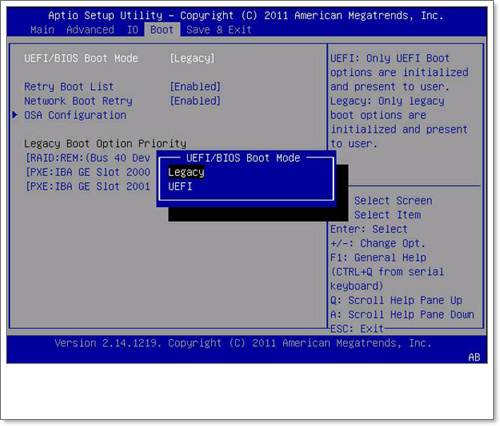
Task: Click the UEFI/BIOS Boot Mode popup title
Action: click(243, 158)
